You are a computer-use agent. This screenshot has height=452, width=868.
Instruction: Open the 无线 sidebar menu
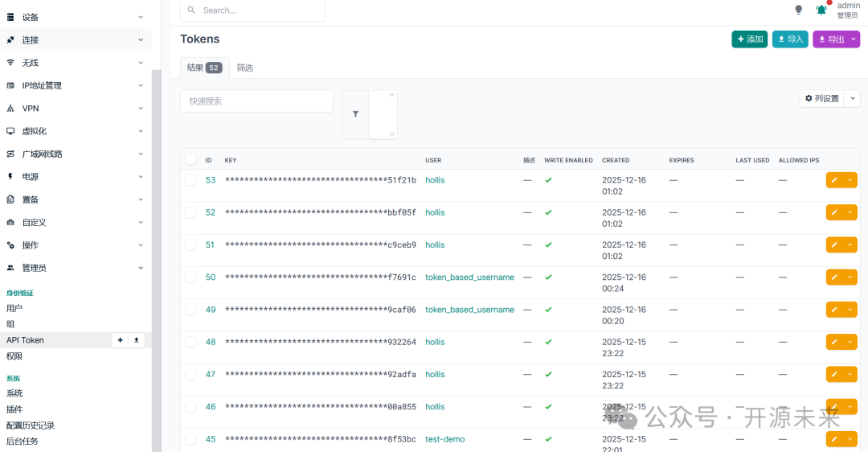[x=76, y=63]
